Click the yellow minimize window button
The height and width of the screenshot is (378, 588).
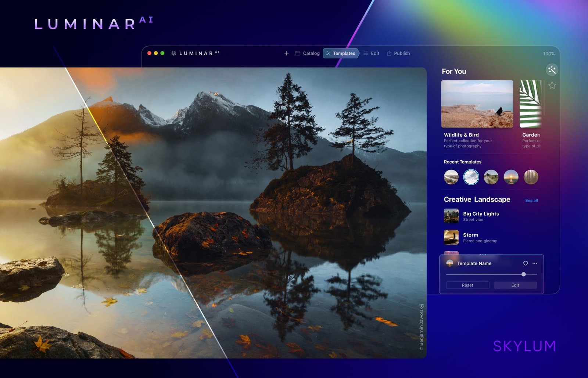click(156, 53)
